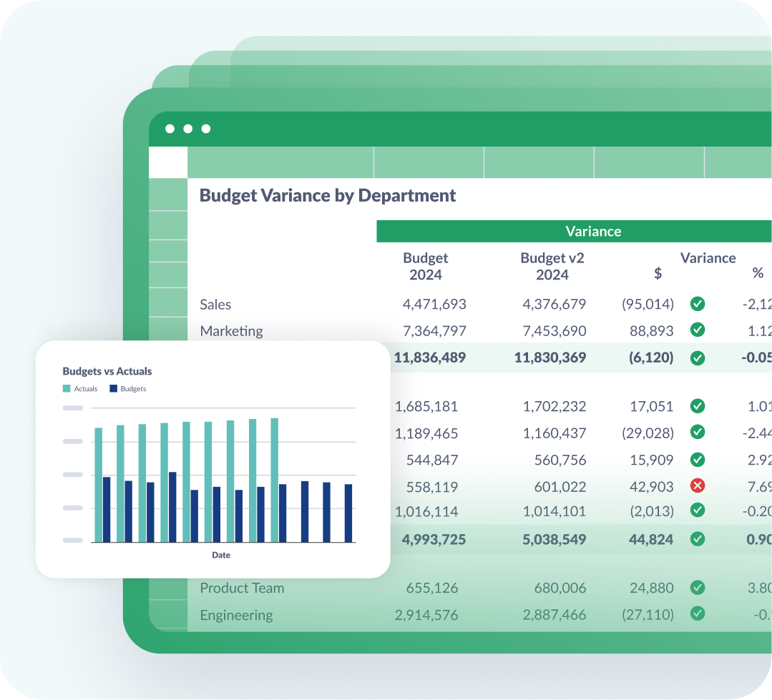Click the Budget v2 2024 column header

point(552,266)
